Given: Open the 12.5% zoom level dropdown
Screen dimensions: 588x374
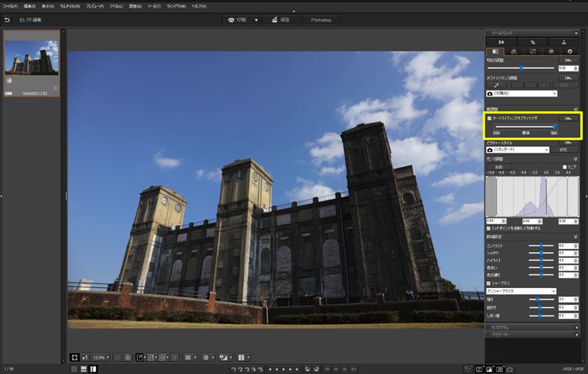Looking at the screenshot, I should point(101,358).
